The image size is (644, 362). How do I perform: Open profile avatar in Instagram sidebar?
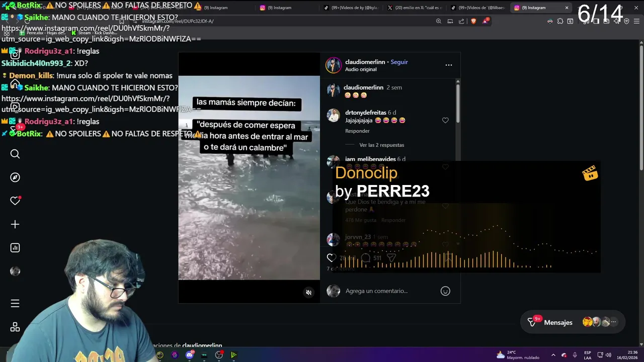[15, 271]
